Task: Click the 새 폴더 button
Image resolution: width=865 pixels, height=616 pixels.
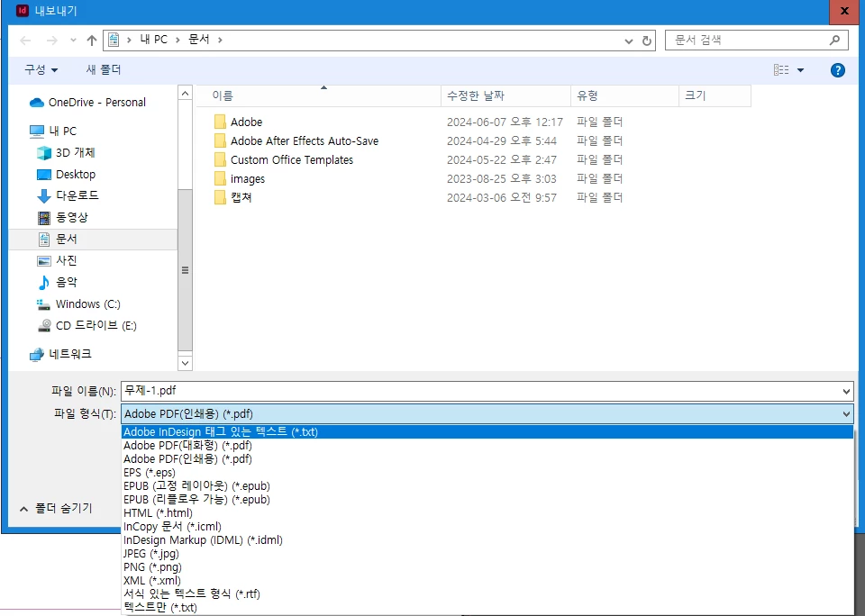Action: [x=103, y=69]
